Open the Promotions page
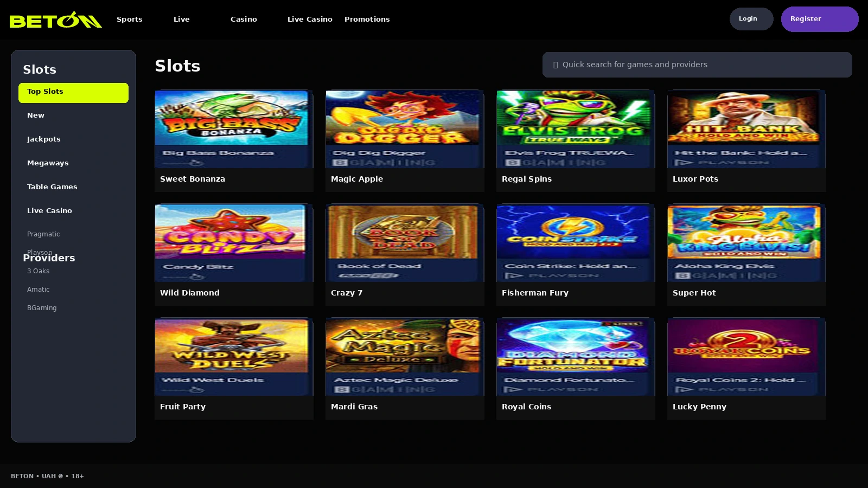 coord(367,19)
